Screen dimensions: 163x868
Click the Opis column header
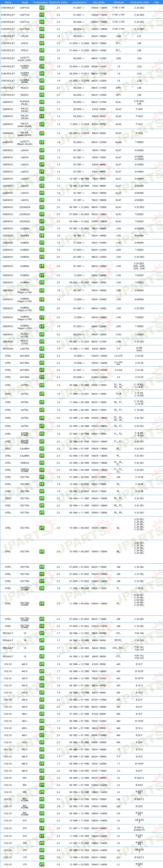click(156, 2)
